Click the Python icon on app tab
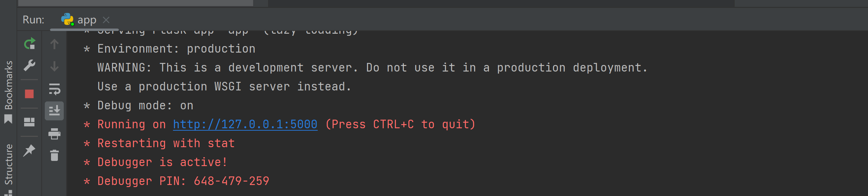 (68, 20)
